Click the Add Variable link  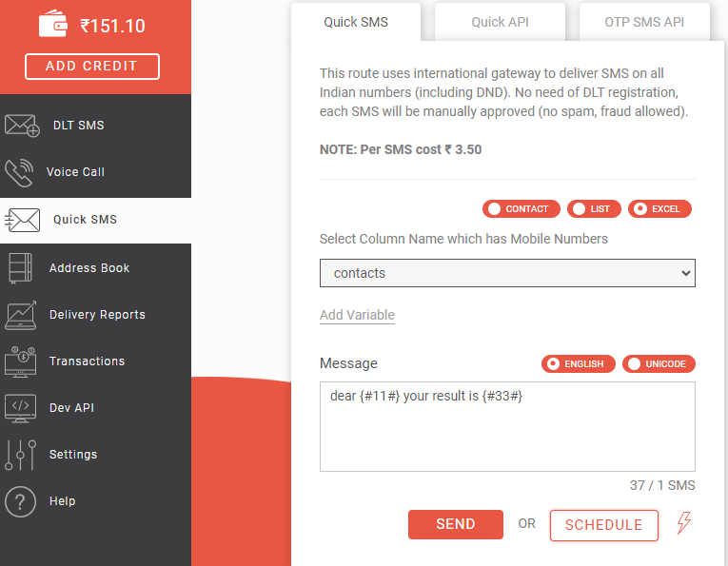tap(357, 315)
